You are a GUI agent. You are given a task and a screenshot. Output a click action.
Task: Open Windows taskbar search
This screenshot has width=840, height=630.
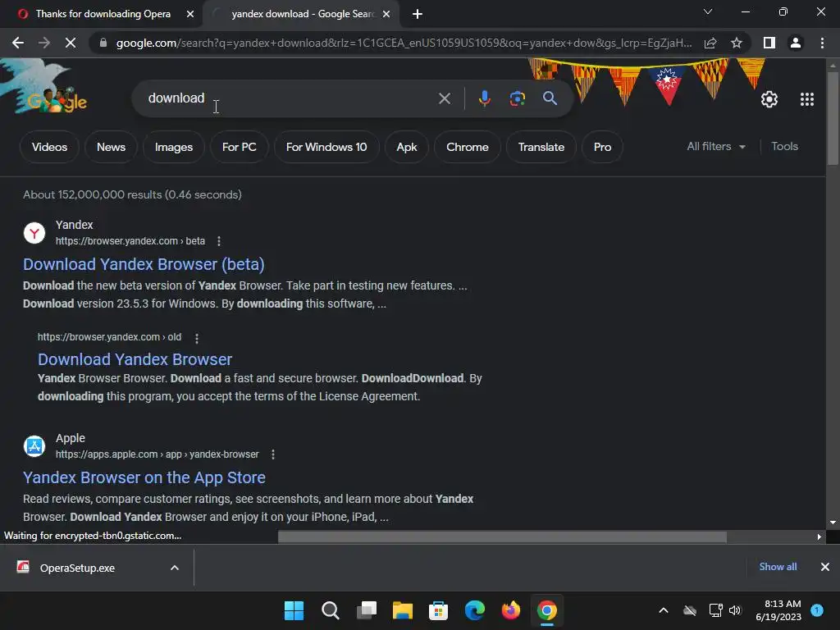[330, 610]
